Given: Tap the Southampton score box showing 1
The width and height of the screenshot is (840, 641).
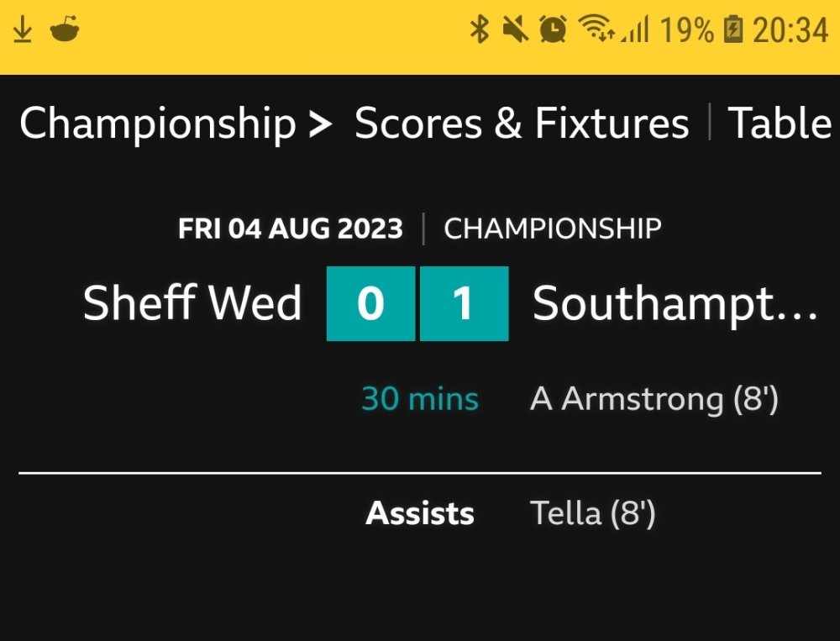Looking at the screenshot, I should point(464,303).
